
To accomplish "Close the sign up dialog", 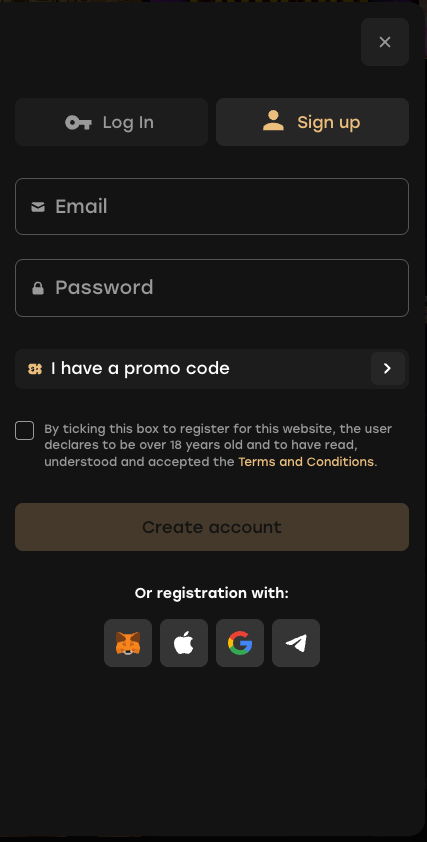I will (x=385, y=42).
